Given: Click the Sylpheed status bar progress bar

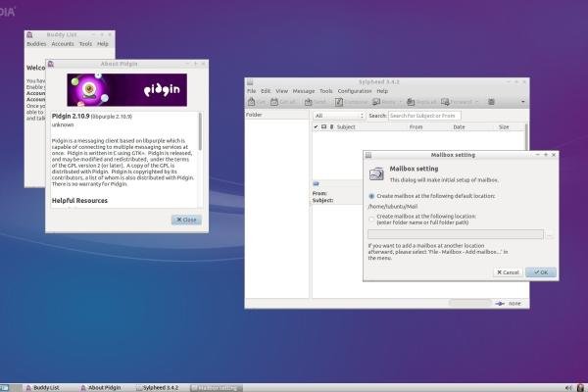Looking at the screenshot, I should tap(470, 303).
